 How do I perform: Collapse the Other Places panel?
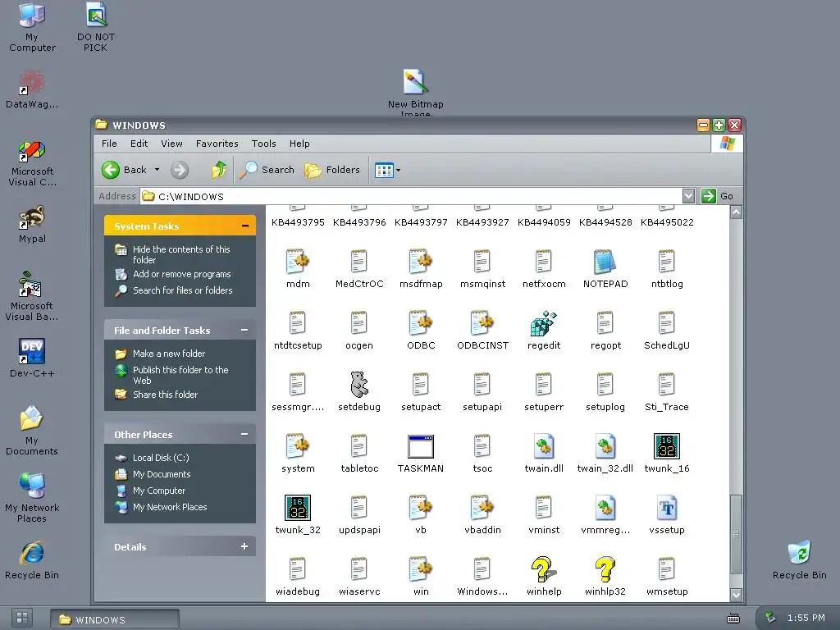pos(244,434)
